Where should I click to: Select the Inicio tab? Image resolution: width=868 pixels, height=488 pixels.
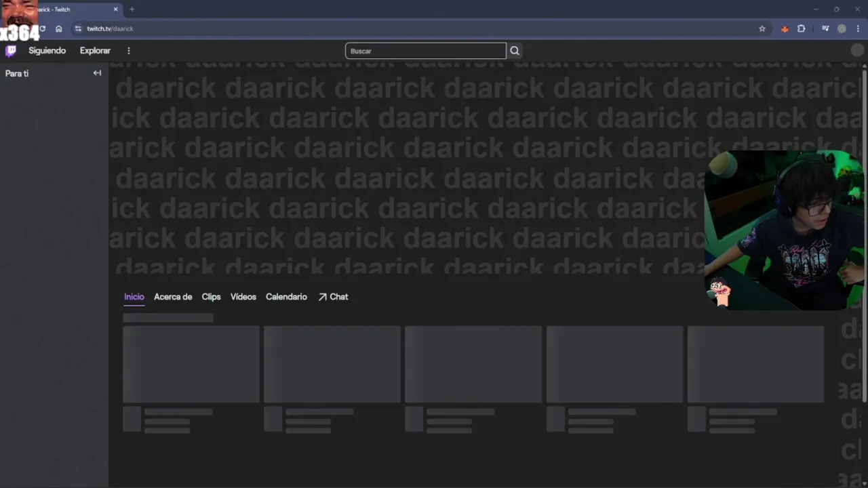point(134,297)
